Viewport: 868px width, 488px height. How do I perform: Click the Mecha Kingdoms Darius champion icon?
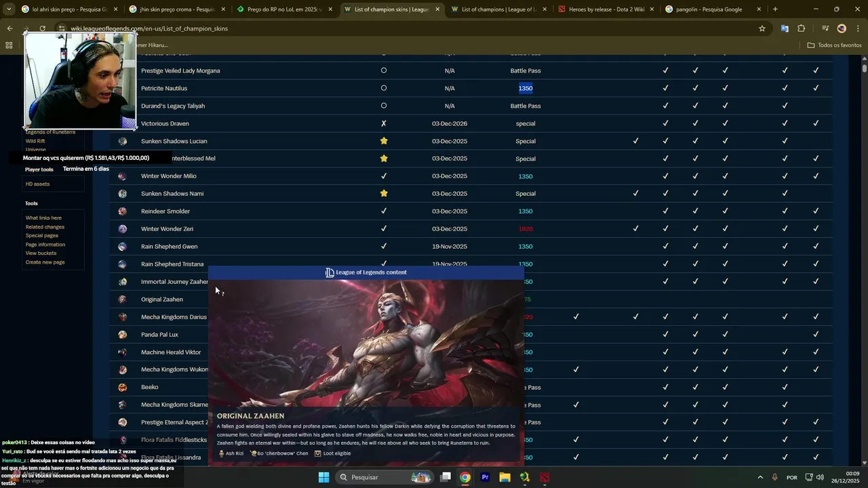[x=123, y=317]
